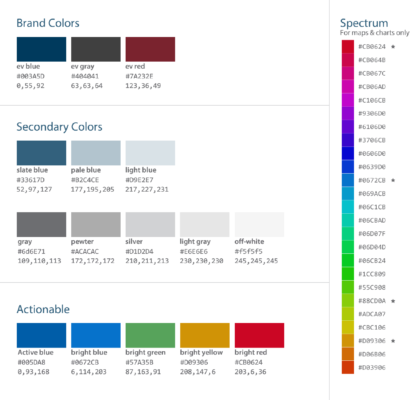Select spectrum color #CB0624 at top
419x400 pixels.
coord(348,47)
